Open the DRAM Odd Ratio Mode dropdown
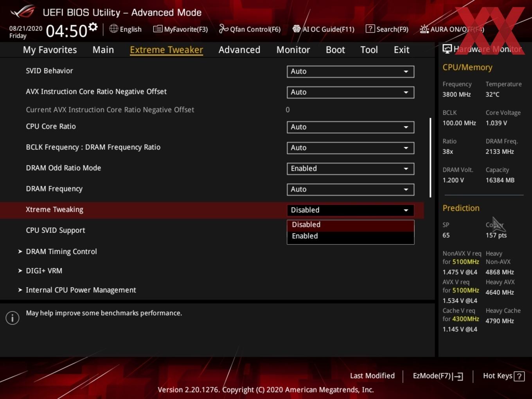Viewport: 532px width, 399px height. (350, 169)
